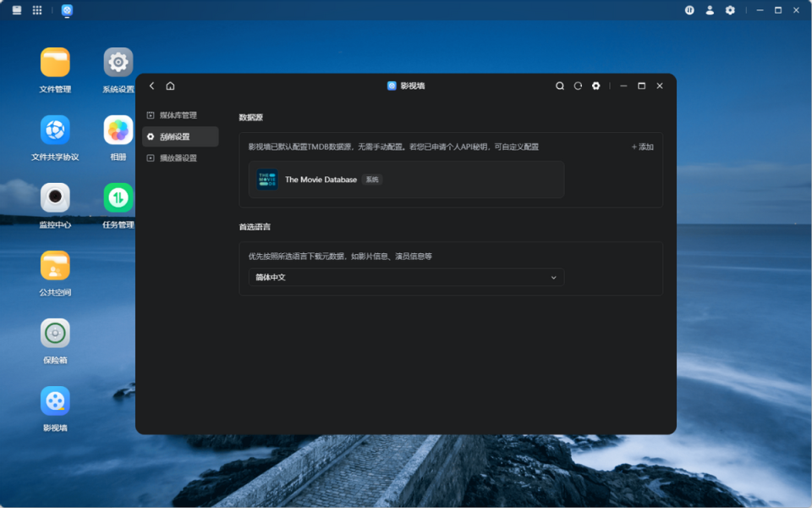Screen dimensions: 812x508
Task: Open the top bar system settings gear
Action: point(730,10)
